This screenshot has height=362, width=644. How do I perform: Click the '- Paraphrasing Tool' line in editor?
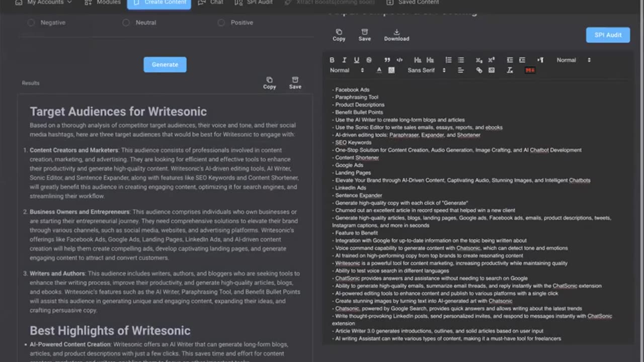tap(355, 97)
